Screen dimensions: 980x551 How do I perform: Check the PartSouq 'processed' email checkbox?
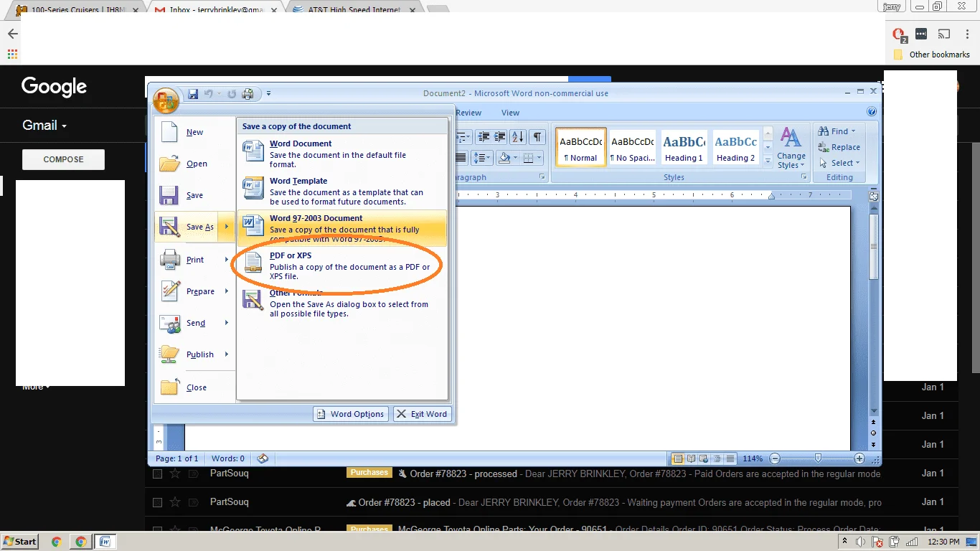[157, 474]
